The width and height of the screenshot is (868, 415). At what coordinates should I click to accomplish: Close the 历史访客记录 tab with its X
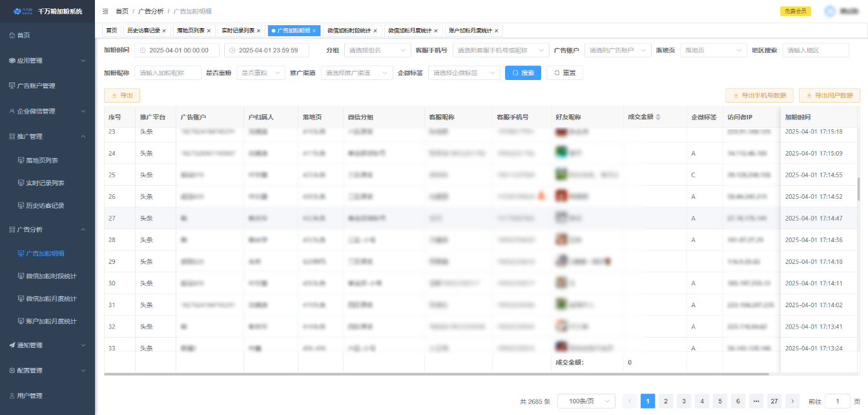tap(164, 31)
